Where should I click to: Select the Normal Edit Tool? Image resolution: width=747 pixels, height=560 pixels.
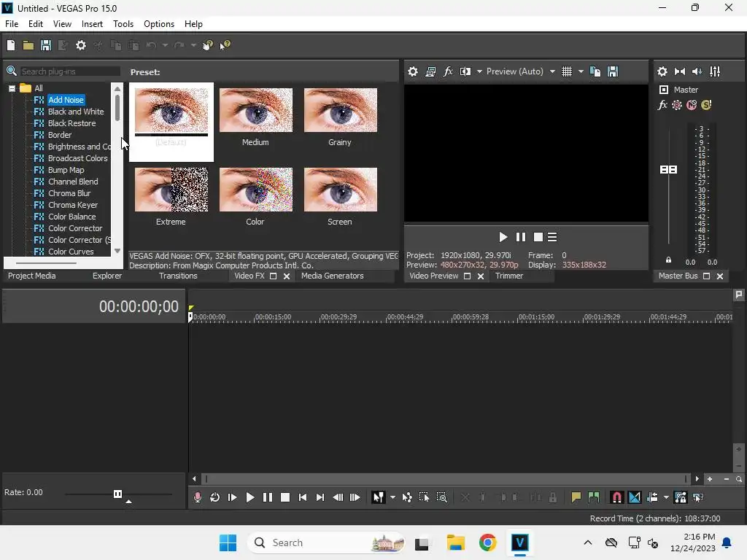(x=379, y=497)
